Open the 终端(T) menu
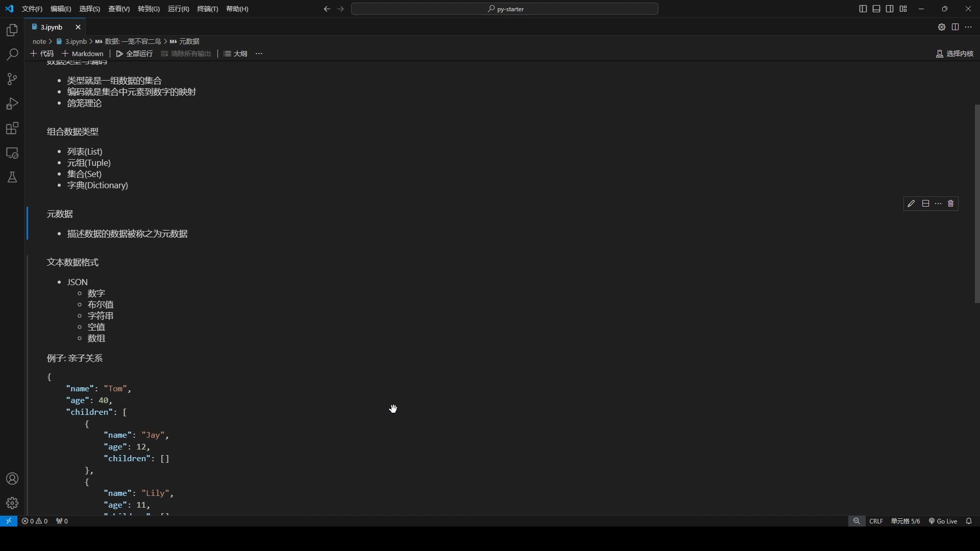 [208, 9]
